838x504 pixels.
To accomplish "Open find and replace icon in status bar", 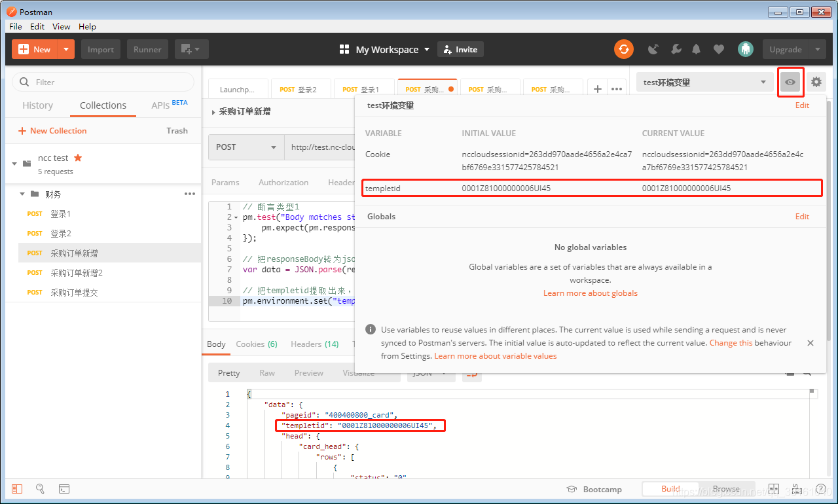I will click(x=40, y=489).
